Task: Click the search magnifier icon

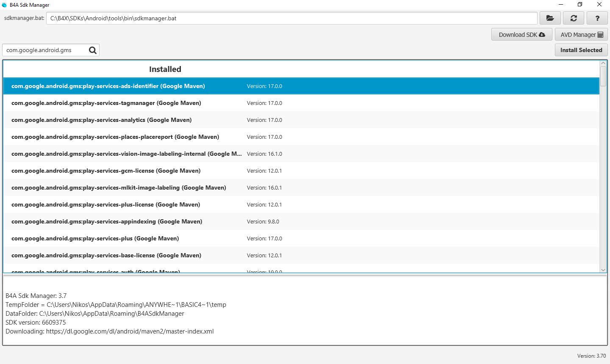Action: coord(93,50)
